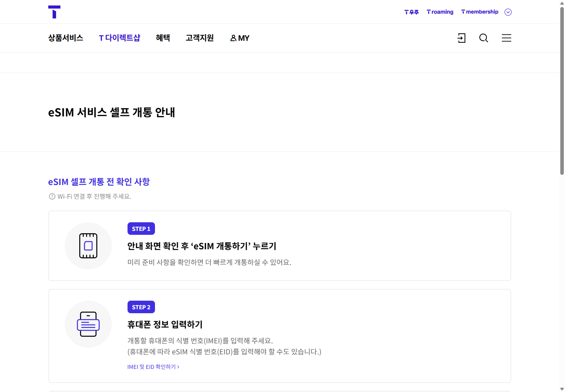The image size is (565, 392).
Task: Click the STEP 2 badge
Action: (x=141, y=307)
